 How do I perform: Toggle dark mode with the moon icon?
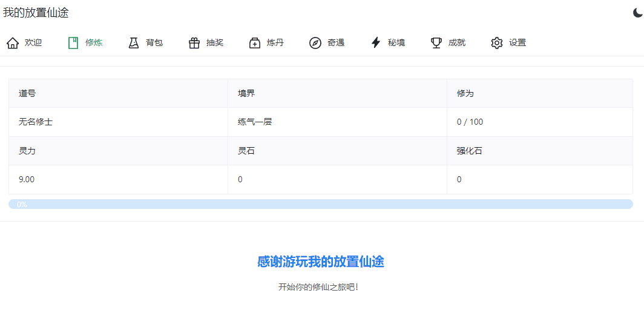click(x=637, y=13)
